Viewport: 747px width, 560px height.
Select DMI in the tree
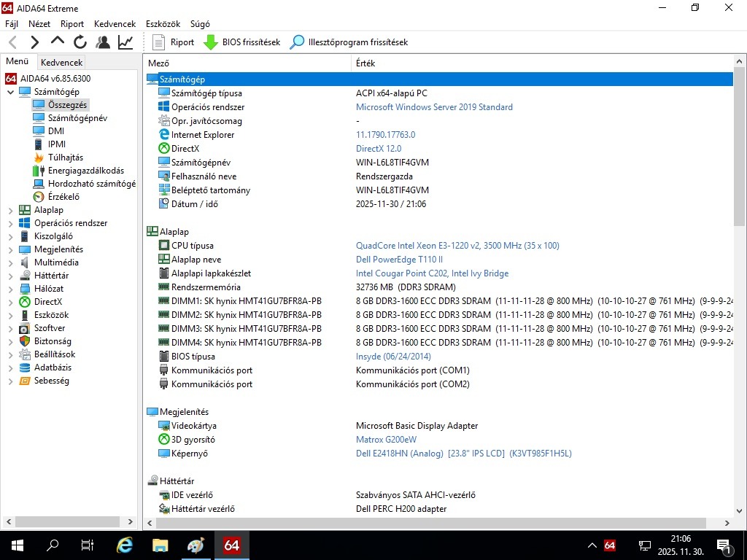55,131
